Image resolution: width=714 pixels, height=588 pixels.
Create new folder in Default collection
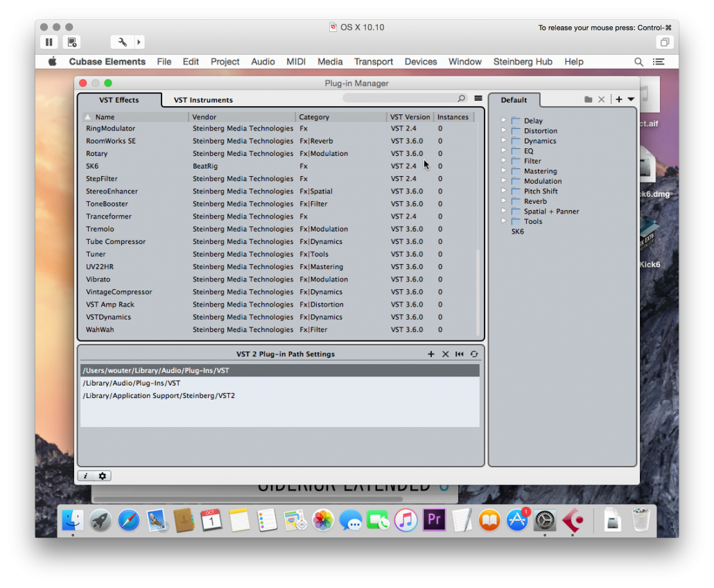tap(589, 99)
